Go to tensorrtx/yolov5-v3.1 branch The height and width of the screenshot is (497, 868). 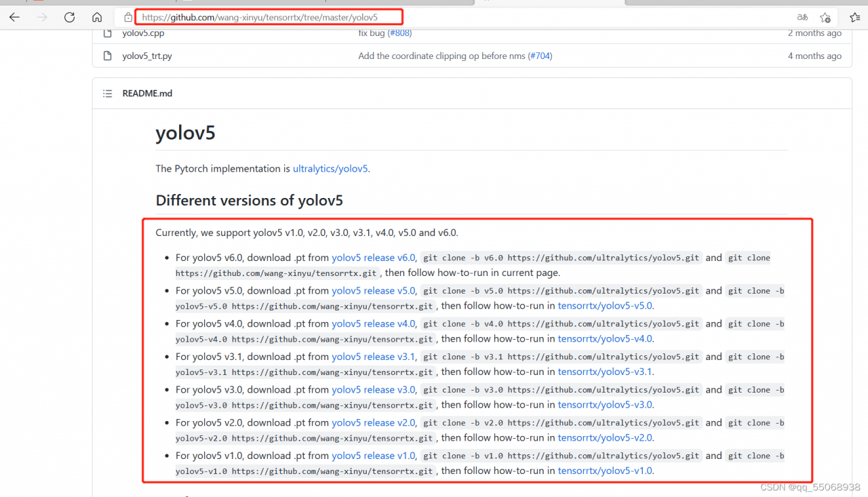tap(605, 372)
